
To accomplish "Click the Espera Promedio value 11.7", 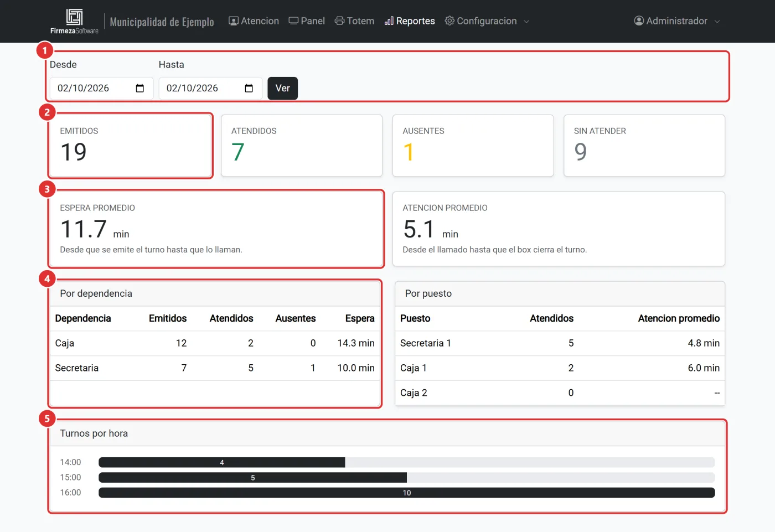I will [84, 229].
